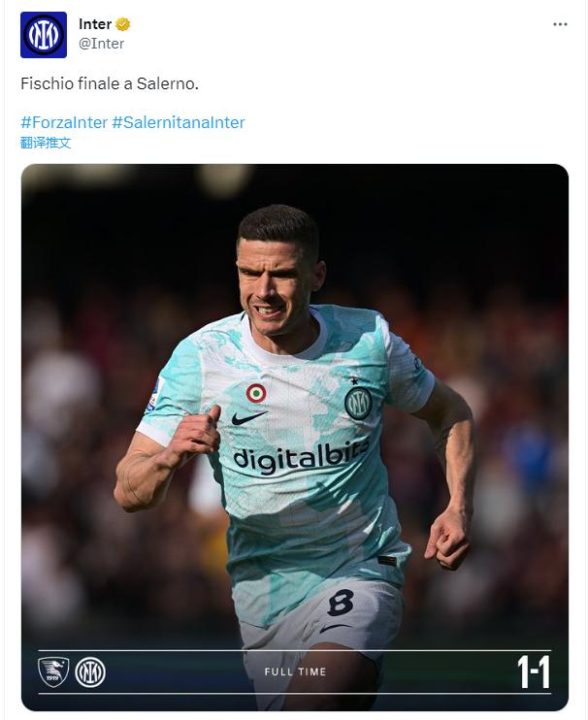This screenshot has height=720, width=588.
Task: Click the tweet text 'Fischio finale a Salerno.'
Action: pos(110,84)
